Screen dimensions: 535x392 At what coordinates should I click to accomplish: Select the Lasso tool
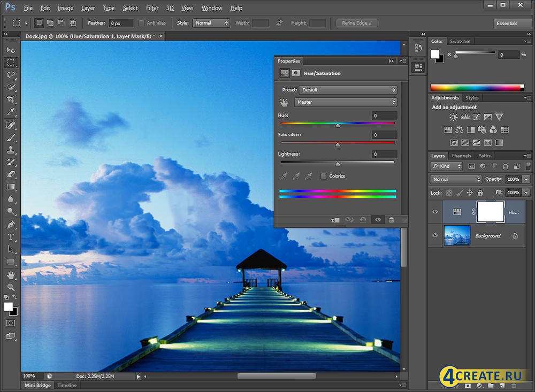point(11,75)
